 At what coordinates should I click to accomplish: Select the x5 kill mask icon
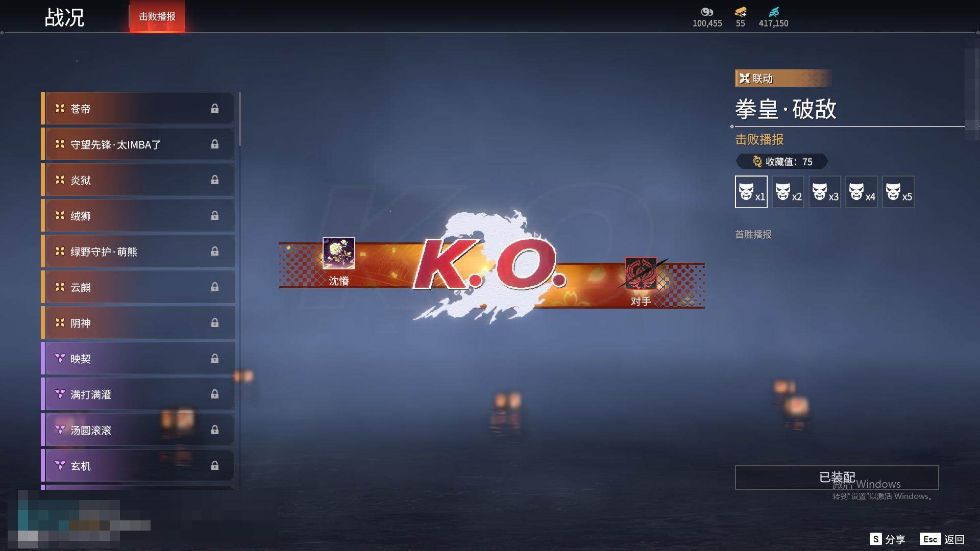coord(898,192)
